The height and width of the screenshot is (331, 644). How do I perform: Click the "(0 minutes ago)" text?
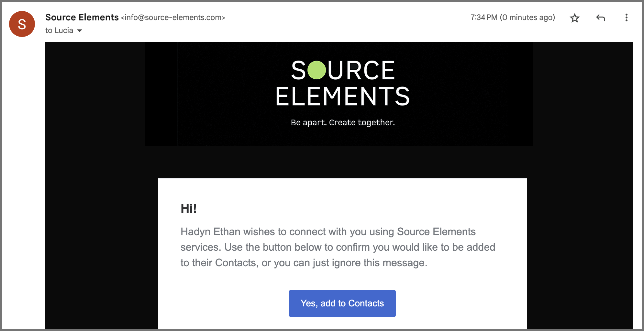pos(527,17)
